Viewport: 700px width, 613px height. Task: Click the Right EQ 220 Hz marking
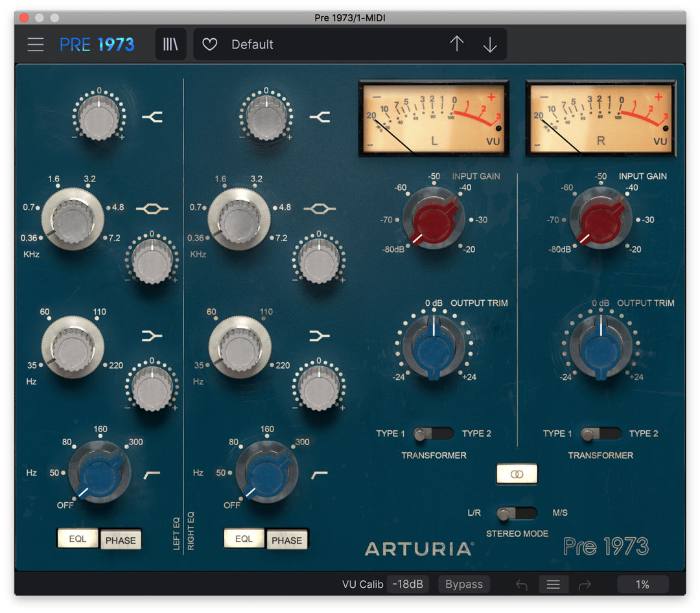tap(283, 365)
